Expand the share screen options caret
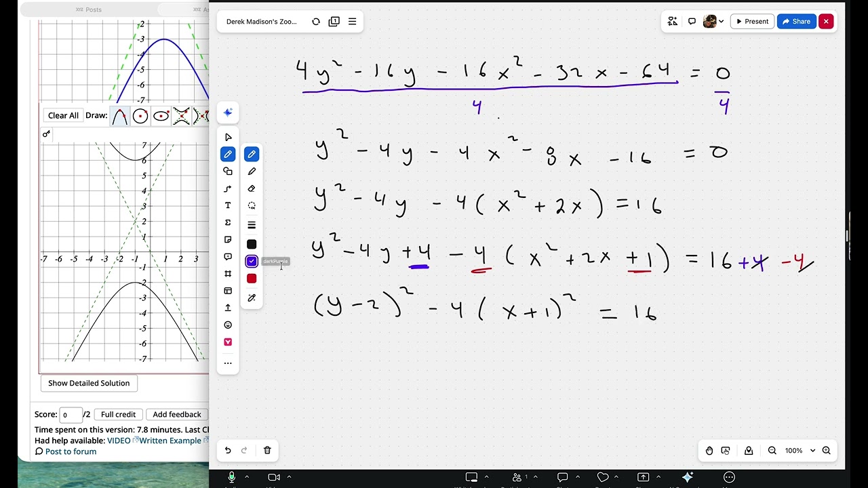Screen dimensions: 868x488 pyautogui.click(x=658, y=477)
